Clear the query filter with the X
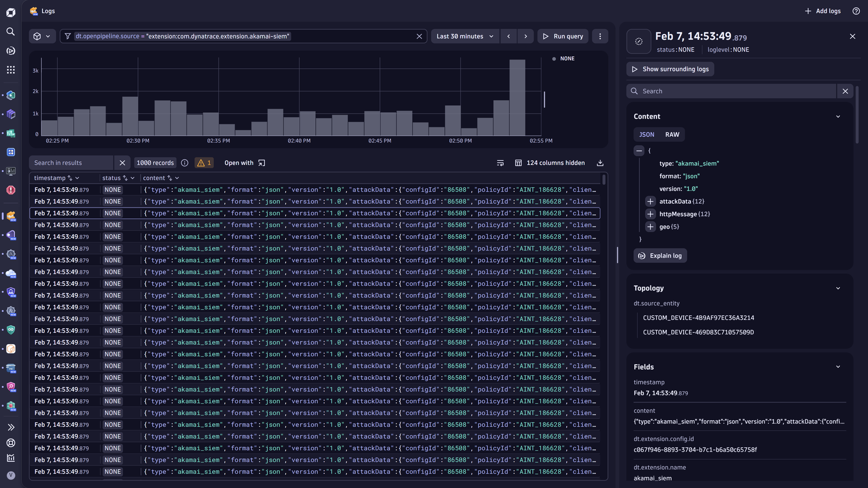Screen dimensions: 868x488 pos(419,36)
